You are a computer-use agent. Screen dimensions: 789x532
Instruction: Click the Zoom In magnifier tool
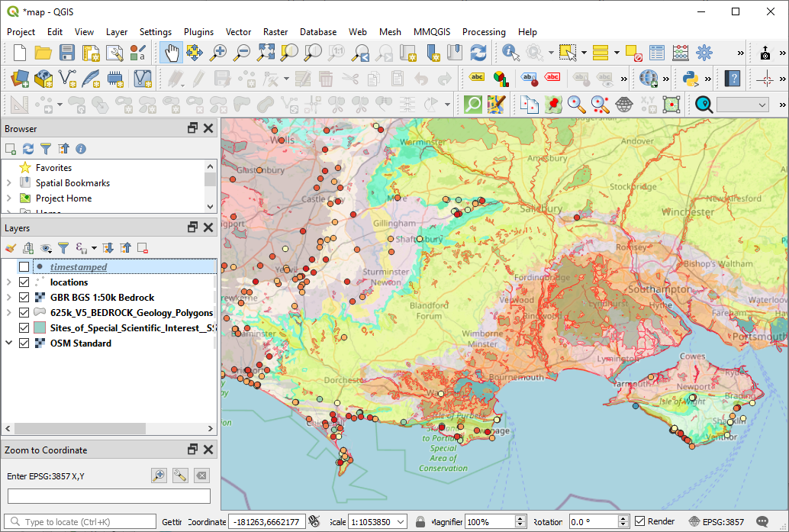point(218,53)
